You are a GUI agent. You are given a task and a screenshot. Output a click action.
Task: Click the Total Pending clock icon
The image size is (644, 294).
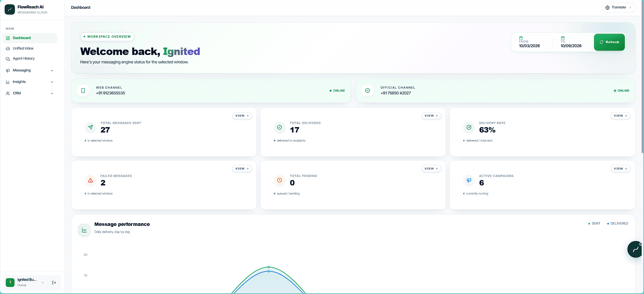(280, 180)
